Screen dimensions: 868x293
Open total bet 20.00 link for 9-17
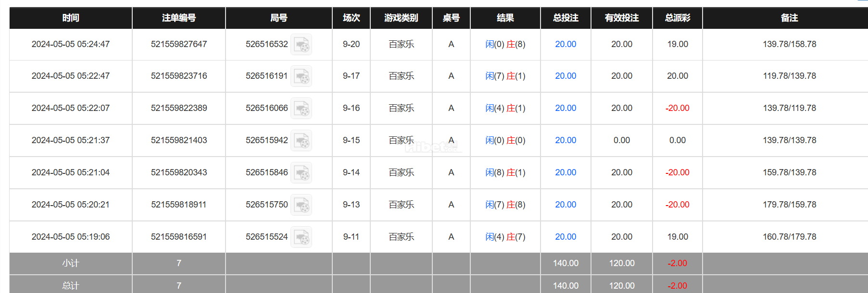tap(566, 76)
